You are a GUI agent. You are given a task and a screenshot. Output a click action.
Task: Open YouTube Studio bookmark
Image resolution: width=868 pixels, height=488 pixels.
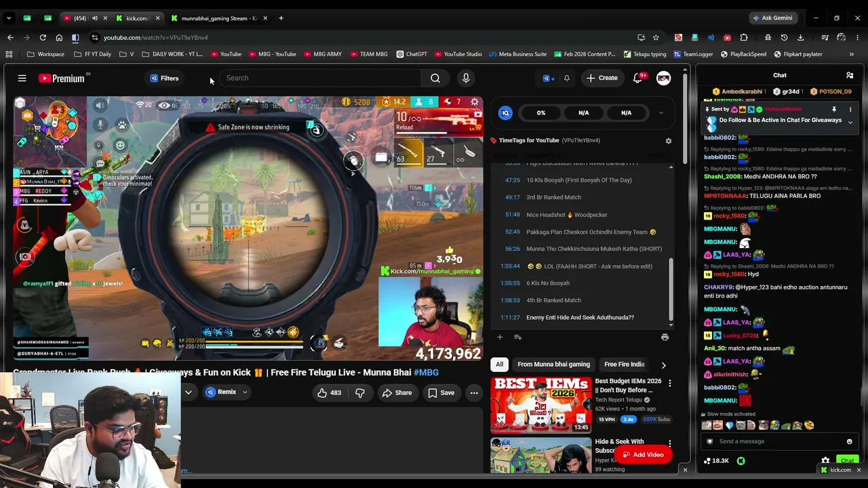458,54
